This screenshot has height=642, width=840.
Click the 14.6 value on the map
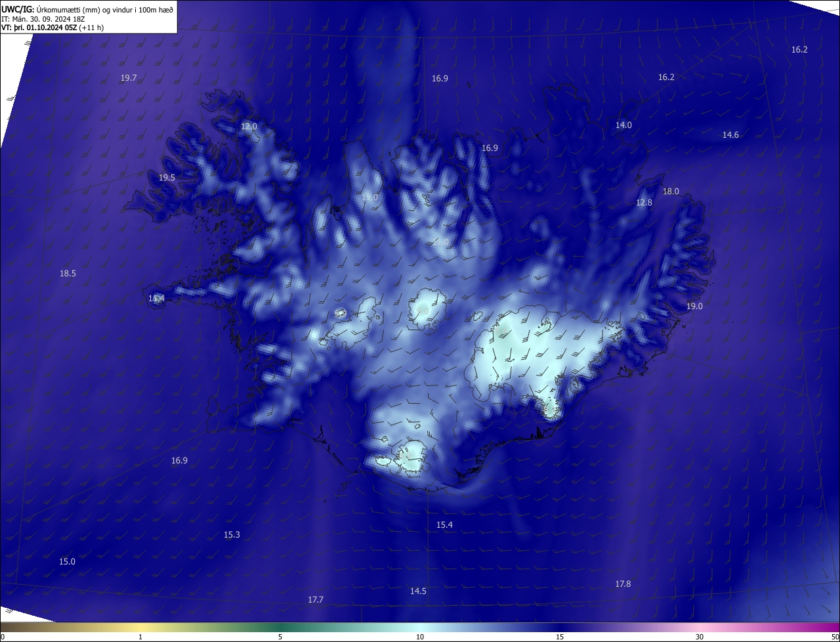click(x=730, y=135)
